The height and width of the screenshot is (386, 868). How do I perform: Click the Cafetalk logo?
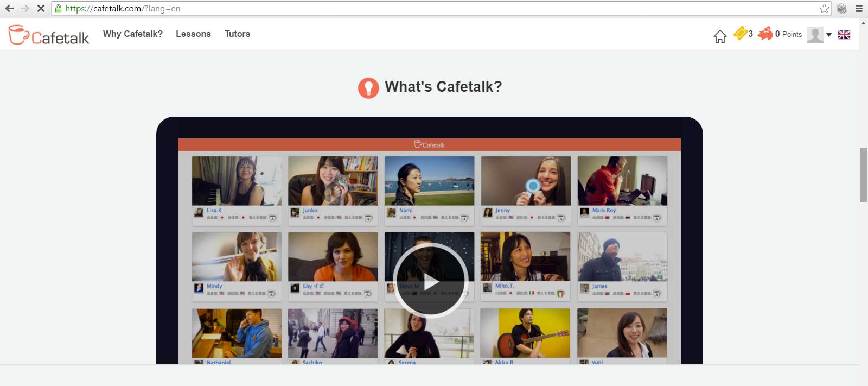pos(49,35)
